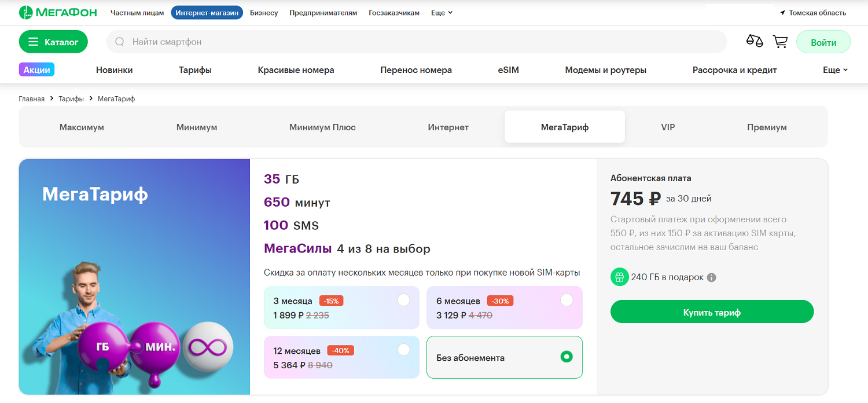Viewport: 868px width, 403px height.
Task: Open Частным лицам section
Action: tap(137, 13)
